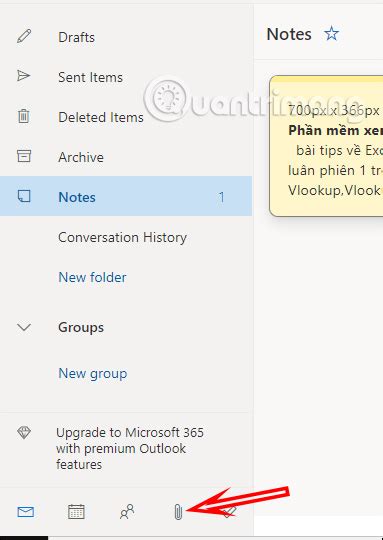Viewport: 383px width, 540px height.
Task: Click the Notes header title
Action: [289, 34]
